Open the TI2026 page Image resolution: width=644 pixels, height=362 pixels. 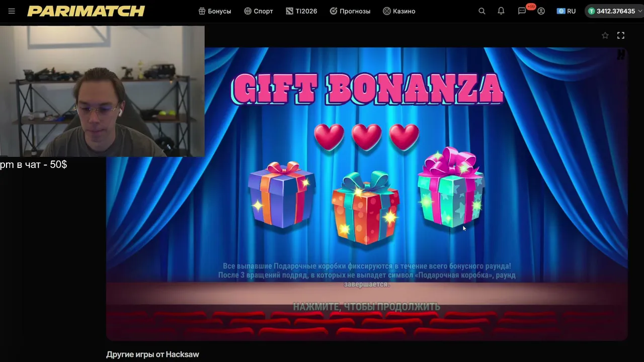[x=301, y=11]
